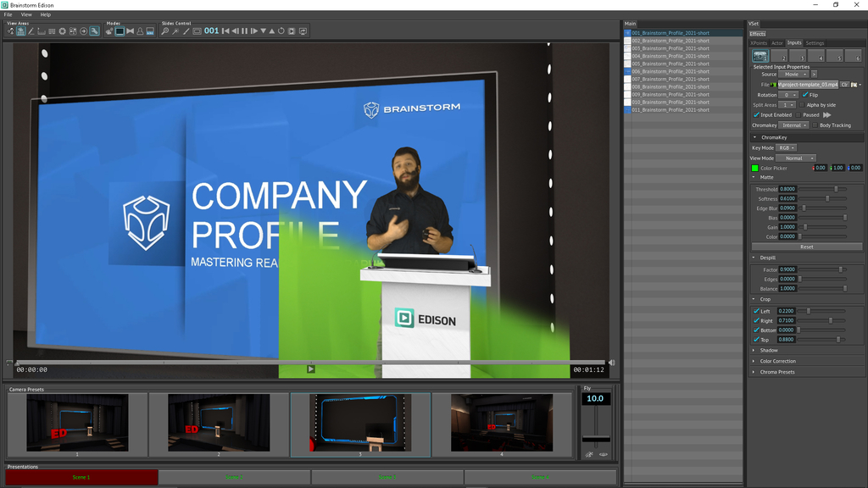Open the Rotation dropdown
Screen dimensions: 868x488
pos(788,95)
